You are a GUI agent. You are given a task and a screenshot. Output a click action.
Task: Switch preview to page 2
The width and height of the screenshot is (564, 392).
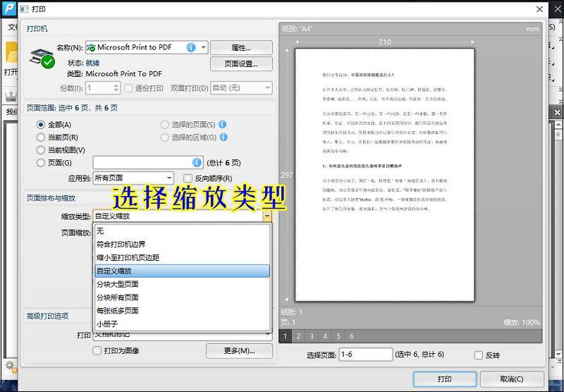click(x=298, y=336)
